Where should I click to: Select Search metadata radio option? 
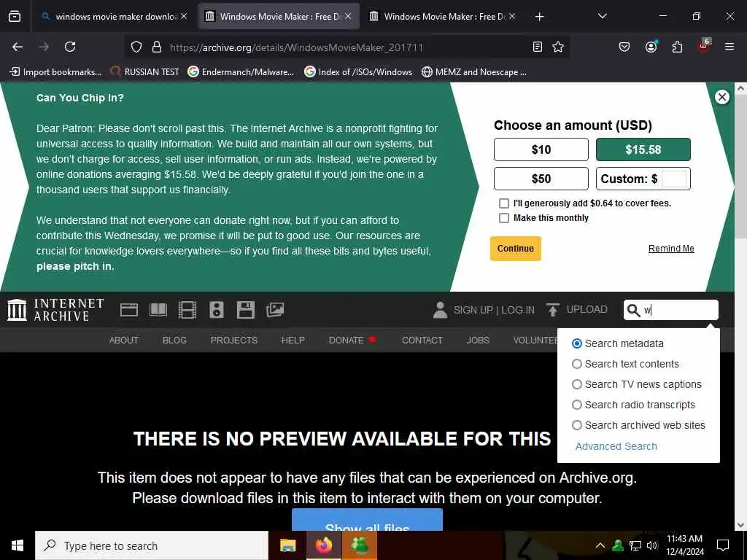click(576, 343)
